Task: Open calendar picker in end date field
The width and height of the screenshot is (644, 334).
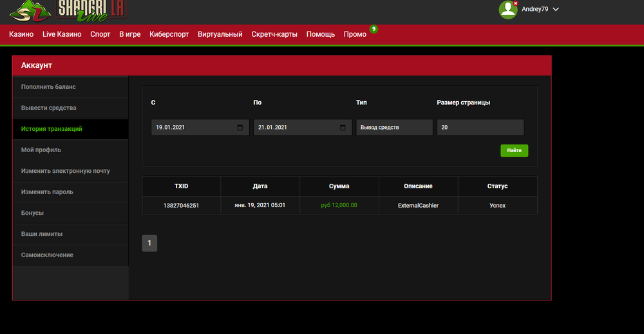Action: (343, 128)
